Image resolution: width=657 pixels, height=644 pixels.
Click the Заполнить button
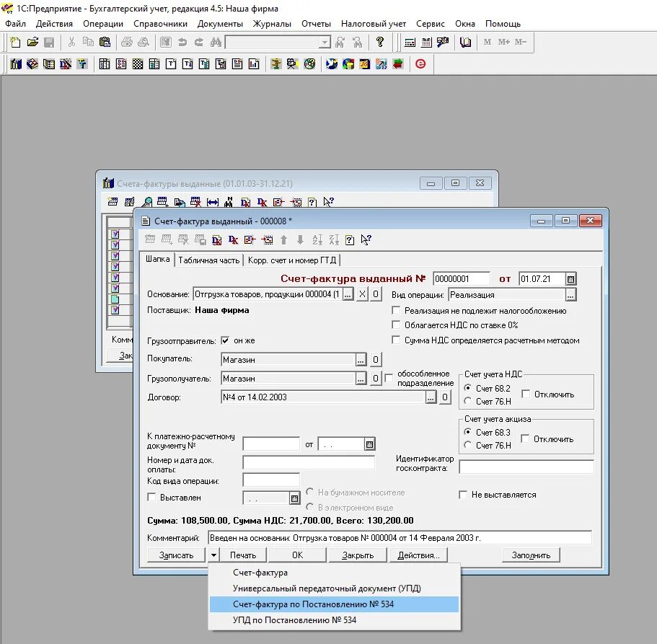[531, 555]
